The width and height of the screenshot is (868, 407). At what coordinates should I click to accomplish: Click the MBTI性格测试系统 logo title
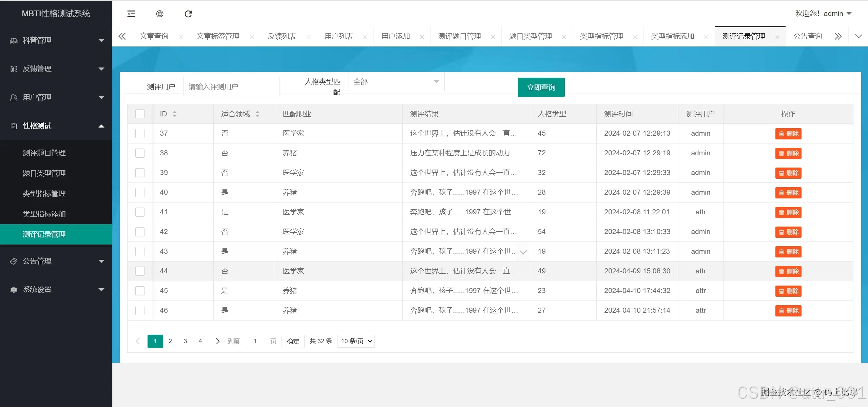pyautogui.click(x=56, y=14)
